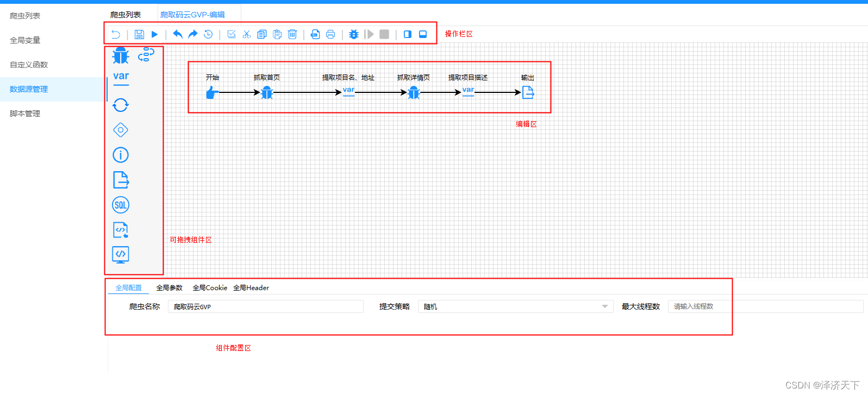Paste nodes with the clipboard icon
This screenshot has height=395, width=868.
tap(277, 34)
